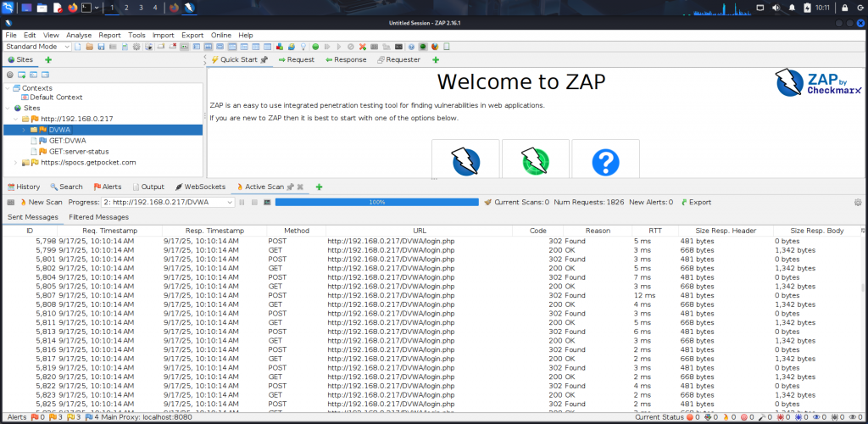The height and width of the screenshot is (424, 868).
Task: Click the volume icon in the system tray
Action: pos(776,8)
